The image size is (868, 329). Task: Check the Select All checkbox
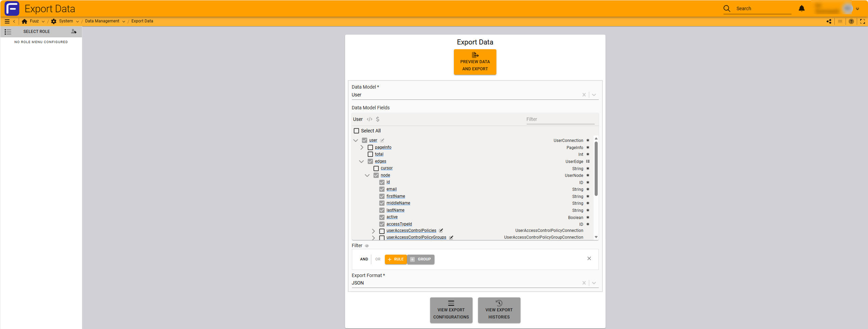tap(356, 131)
